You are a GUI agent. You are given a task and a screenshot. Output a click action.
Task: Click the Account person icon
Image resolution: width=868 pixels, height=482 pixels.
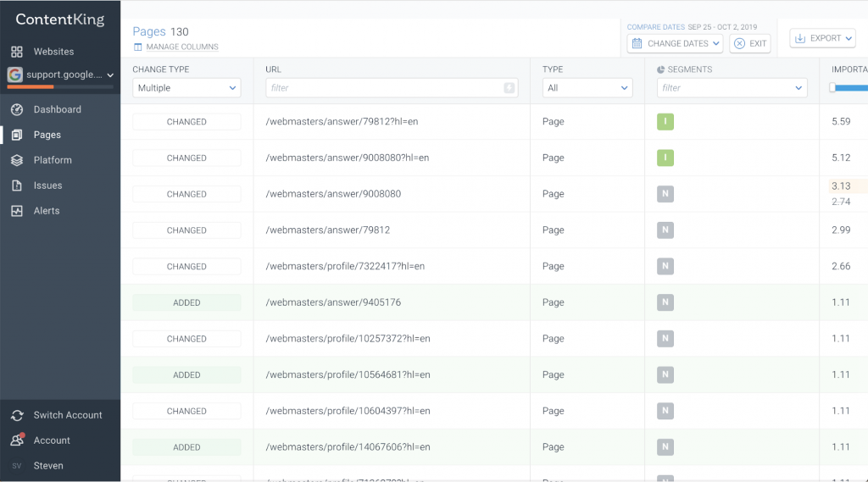17,440
